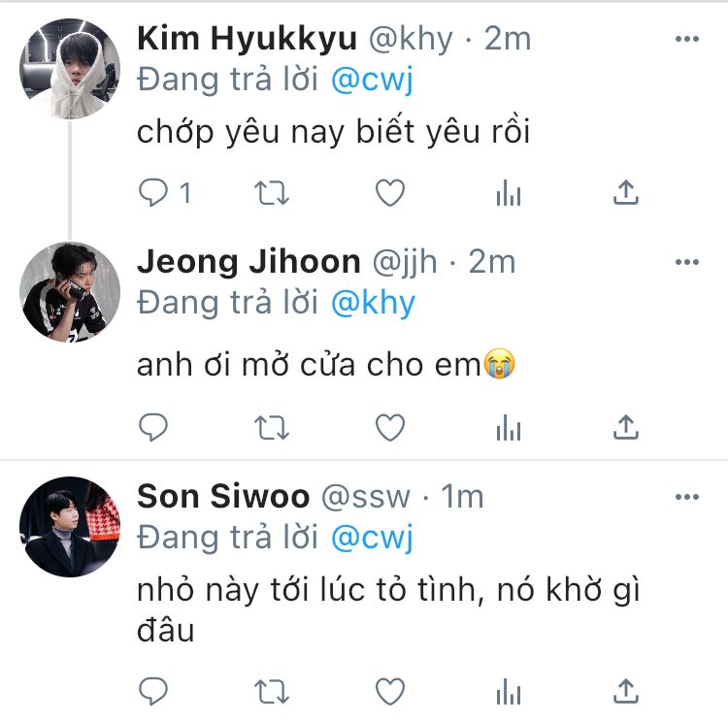
Task: Open more options for Jeong Jihoon's tweet
Action: [687, 262]
